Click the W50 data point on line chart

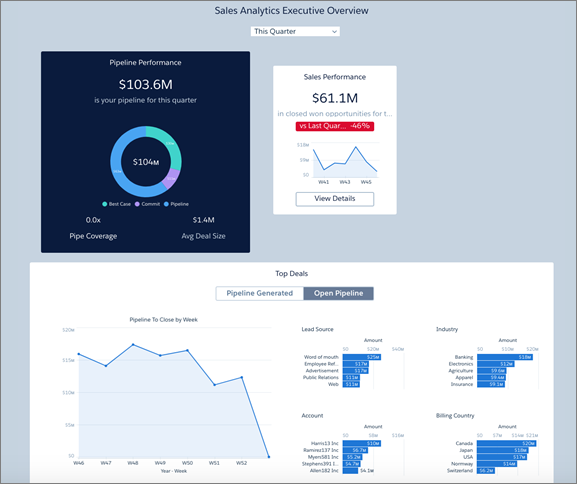tap(187, 350)
